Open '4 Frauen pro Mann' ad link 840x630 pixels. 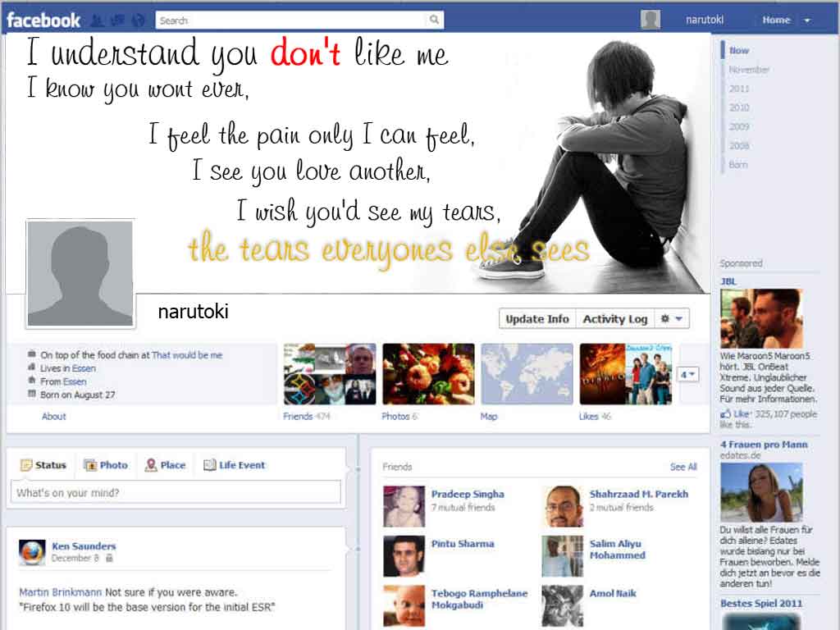click(764, 444)
